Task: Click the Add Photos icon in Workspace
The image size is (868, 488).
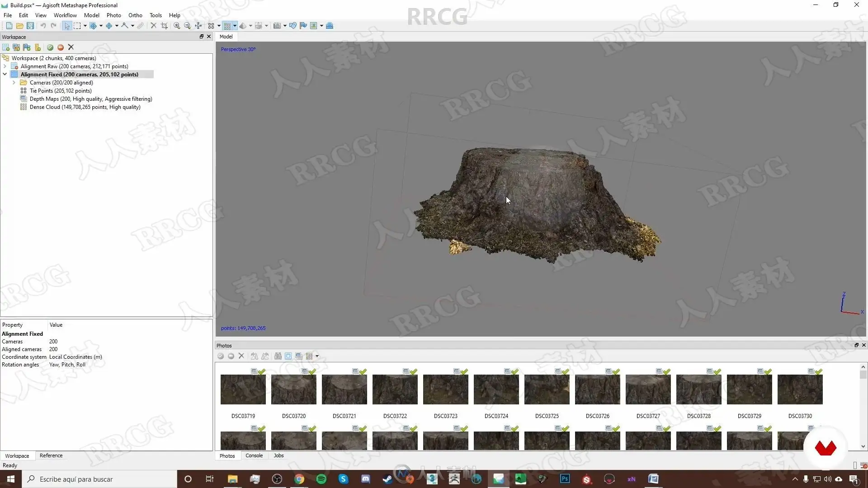Action: tap(16, 47)
